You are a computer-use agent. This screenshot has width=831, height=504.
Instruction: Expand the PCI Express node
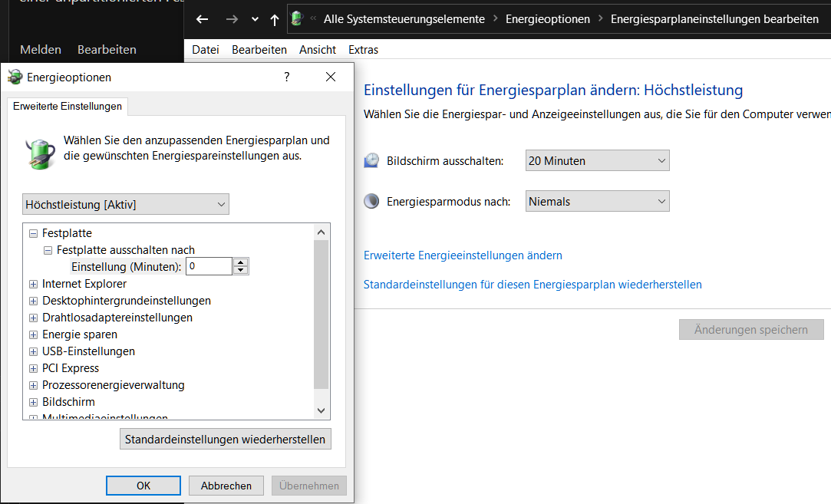[34, 368]
